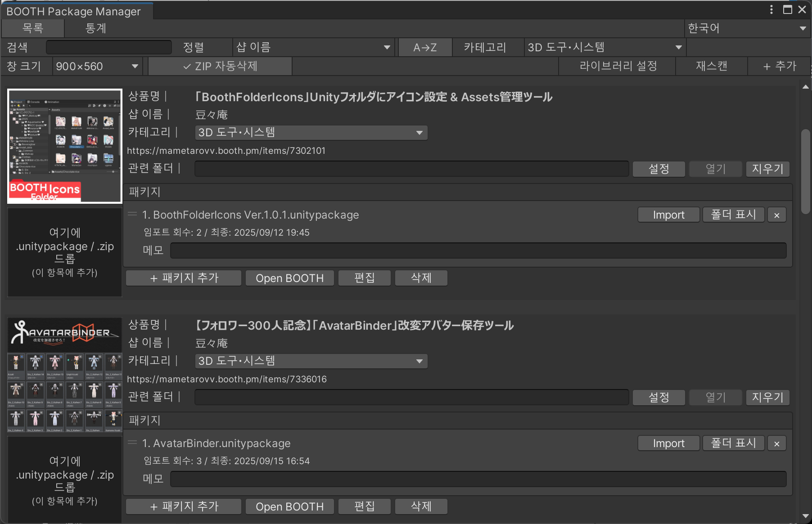
Task: Toggle the ZIP 자동삭제 checkbox
Action: (x=220, y=66)
